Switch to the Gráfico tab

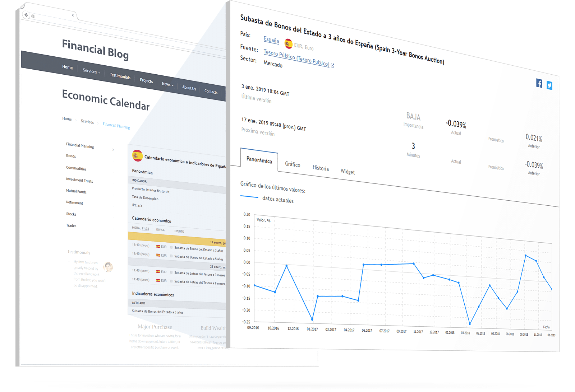pyautogui.click(x=293, y=164)
